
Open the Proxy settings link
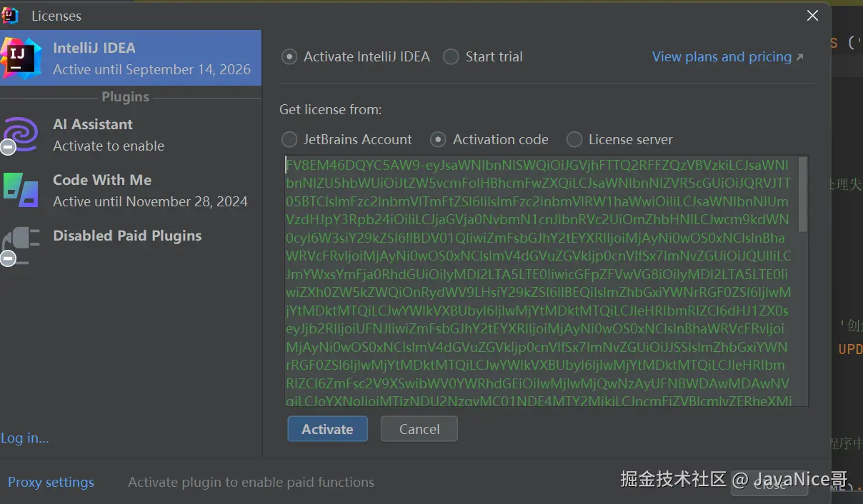pos(51,482)
